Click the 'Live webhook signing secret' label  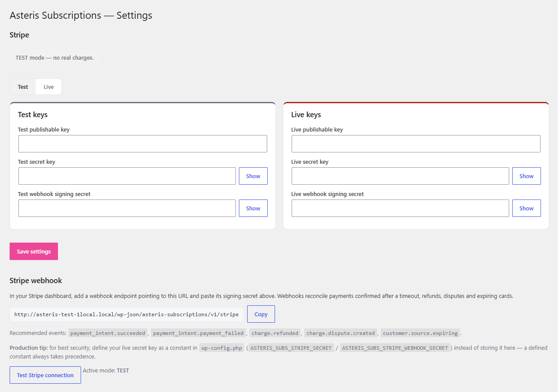(x=327, y=194)
